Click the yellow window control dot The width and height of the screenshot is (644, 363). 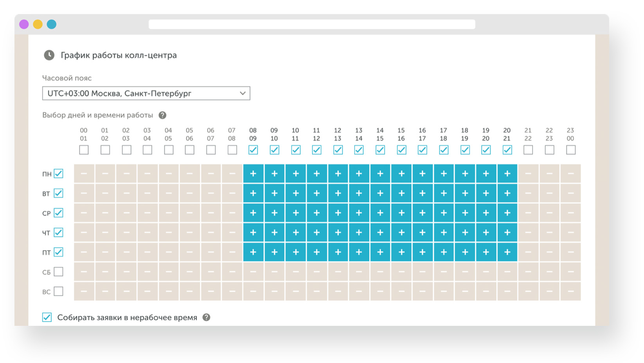pos(38,24)
